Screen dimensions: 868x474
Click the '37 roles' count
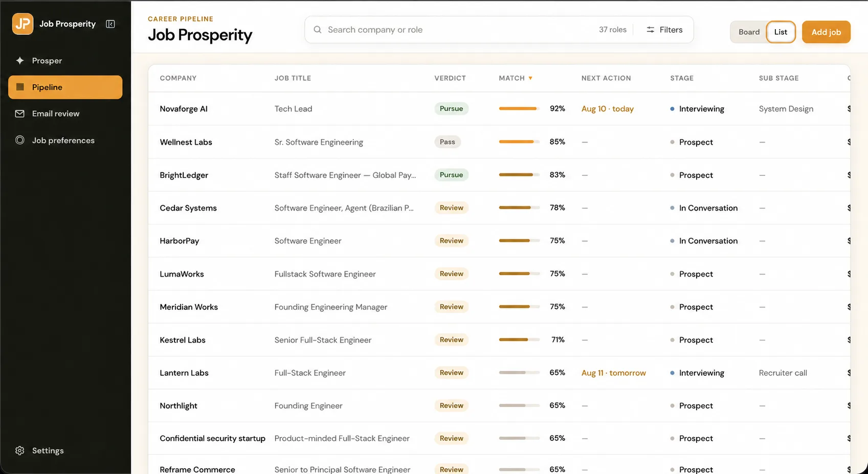point(613,30)
